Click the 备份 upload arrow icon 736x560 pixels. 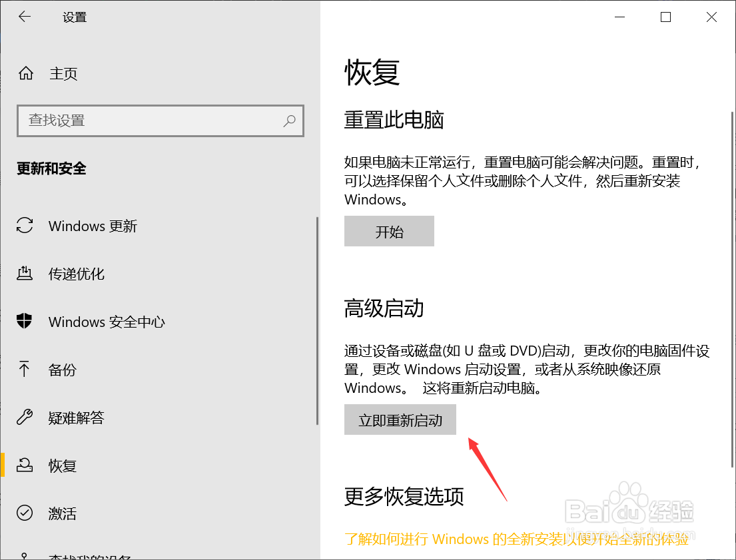(x=24, y=370)
